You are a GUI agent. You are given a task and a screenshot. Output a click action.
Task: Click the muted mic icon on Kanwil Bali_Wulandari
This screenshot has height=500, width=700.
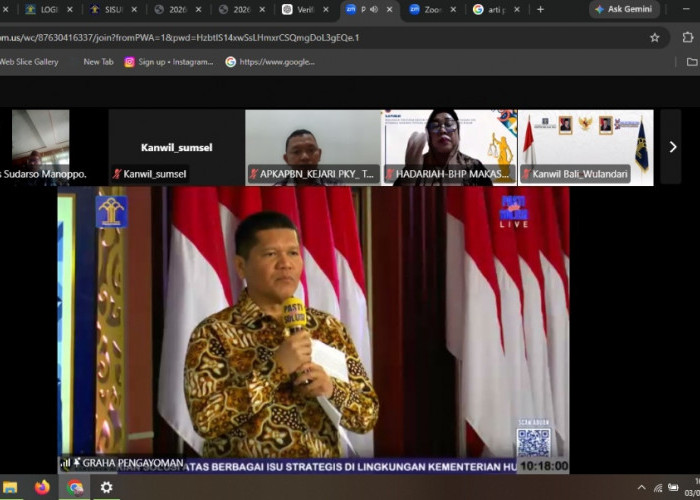[526, 174]
